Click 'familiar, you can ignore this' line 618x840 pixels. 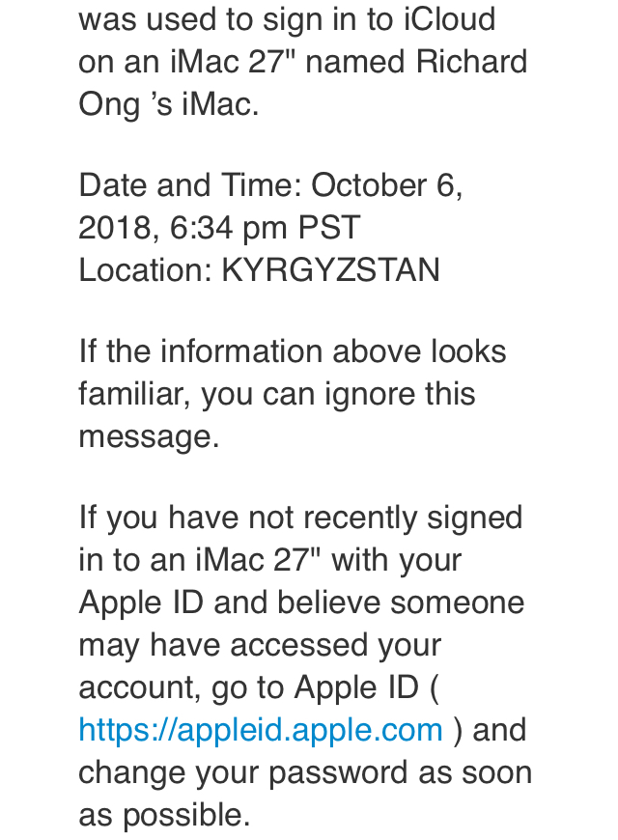point(276,395)
